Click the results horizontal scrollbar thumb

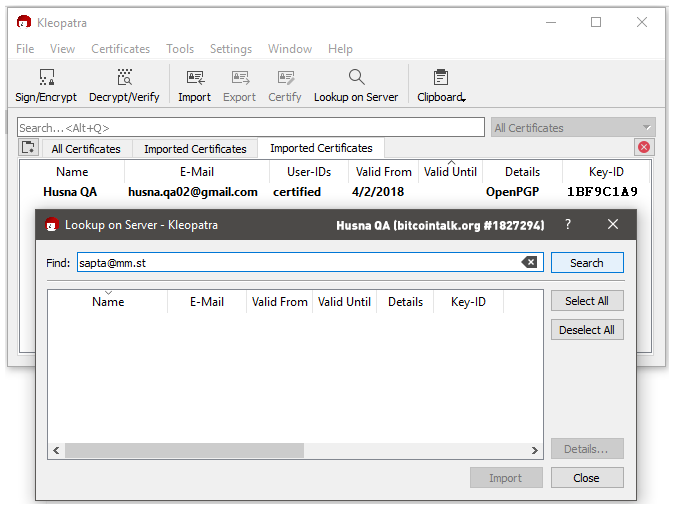[x=184, y=450]
